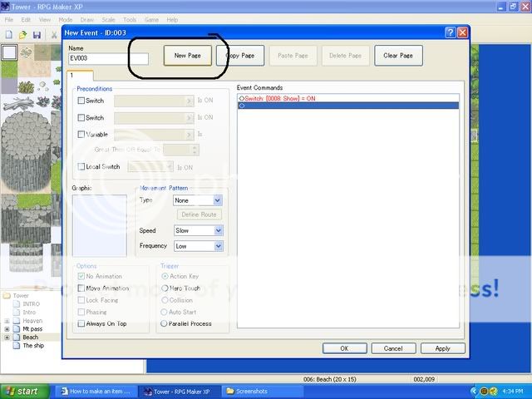Enable the first Switch precondition checkbox

click(x=81, y=101)
